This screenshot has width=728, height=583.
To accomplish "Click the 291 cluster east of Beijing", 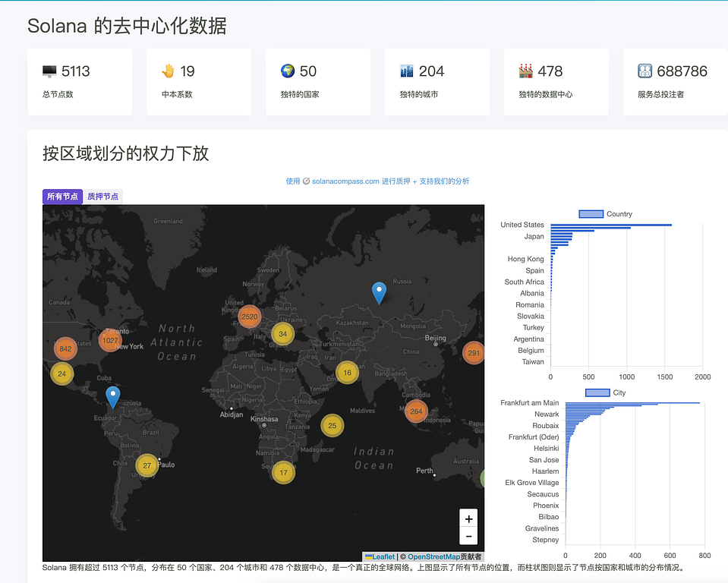I will 474,353.
